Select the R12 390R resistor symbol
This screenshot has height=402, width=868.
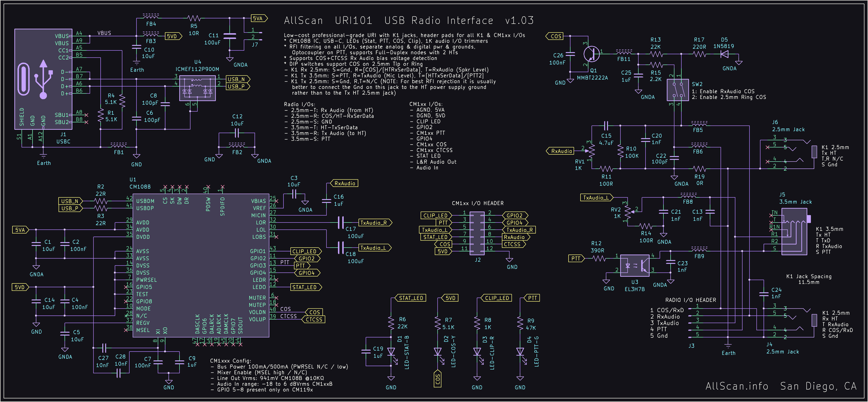[x=599, y=259]
